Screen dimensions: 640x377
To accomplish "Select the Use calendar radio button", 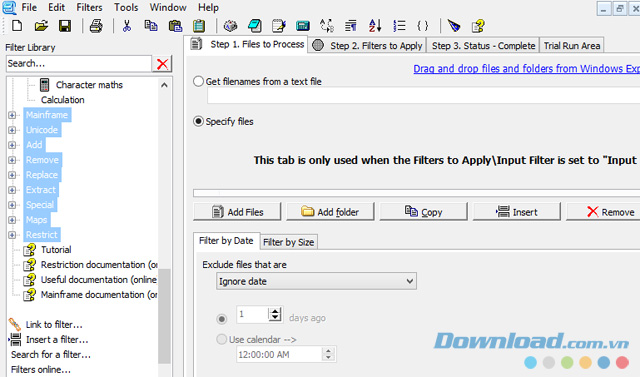I will point(222,339).
